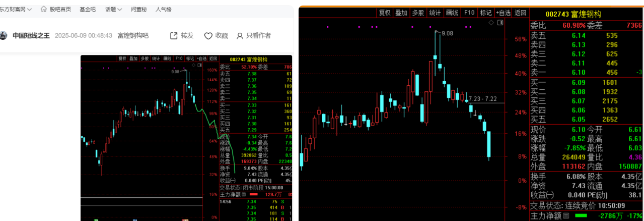Screen dimensions: 644x221
Task: Click the 现价 6.10 value
Action: [578, 129]
